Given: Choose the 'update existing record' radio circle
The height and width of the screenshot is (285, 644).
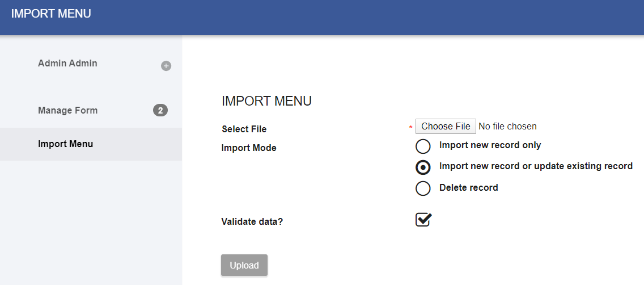Looking at the screenshot, I should point(423,167).
